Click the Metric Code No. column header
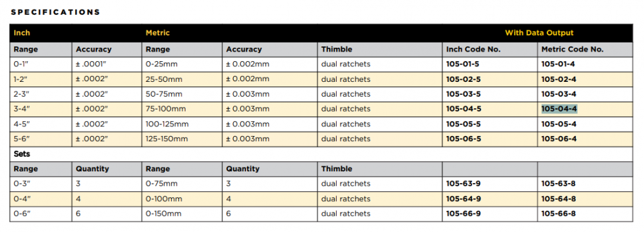 (x=572, y=50)
